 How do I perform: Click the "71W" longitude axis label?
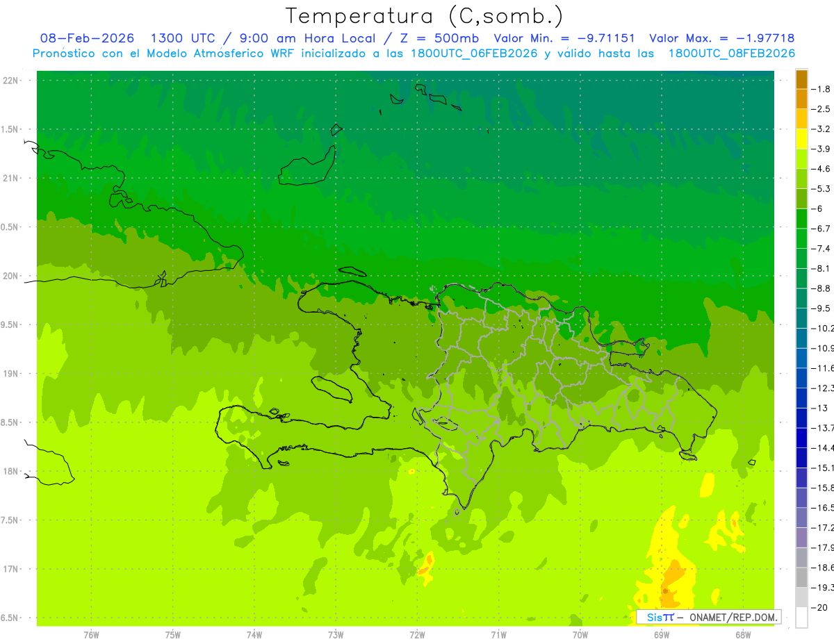coord(498,634)
